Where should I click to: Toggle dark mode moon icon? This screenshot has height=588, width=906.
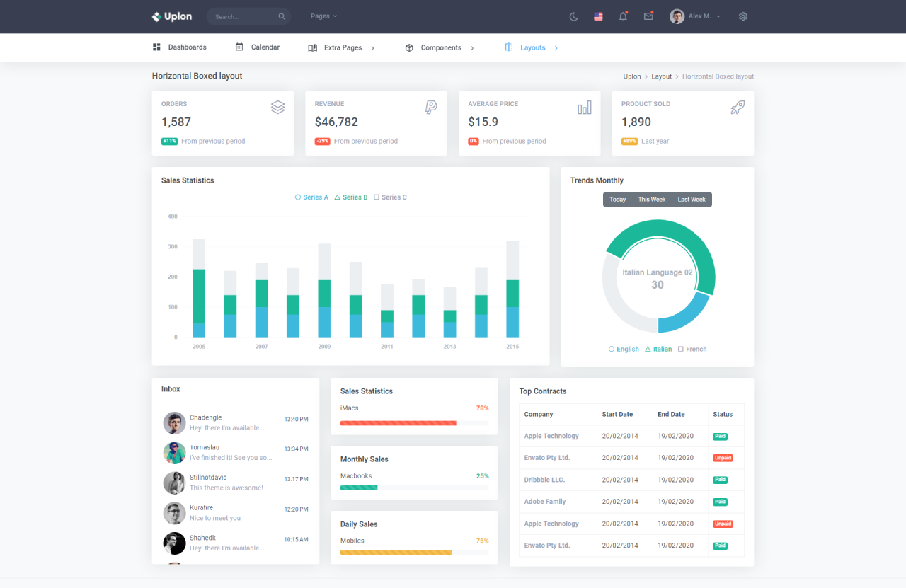click(x=574, y=16)
